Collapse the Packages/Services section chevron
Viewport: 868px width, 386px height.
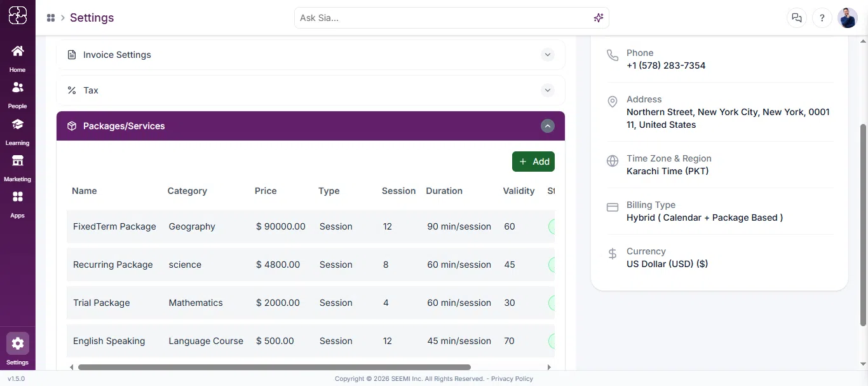click(548, 126)
